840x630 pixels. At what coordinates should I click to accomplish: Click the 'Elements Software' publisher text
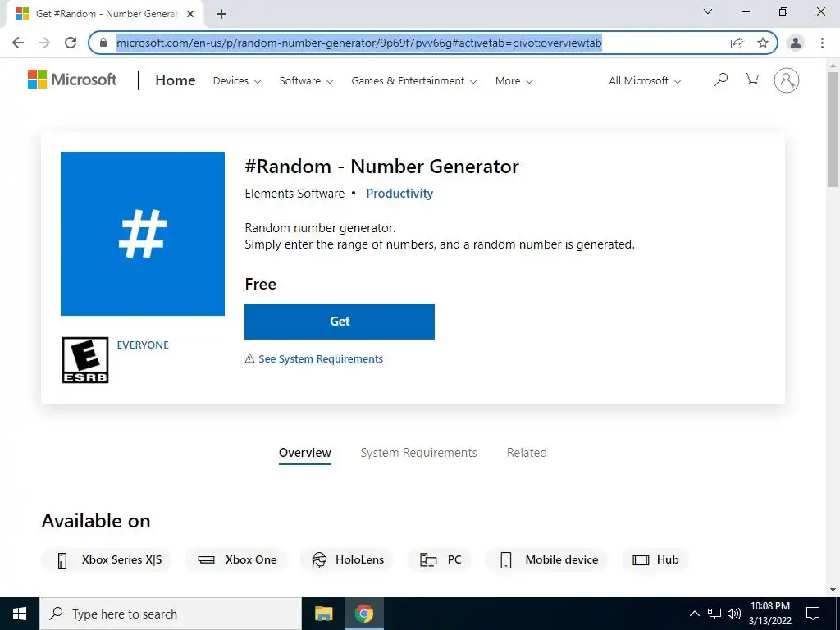coord(294,194)
